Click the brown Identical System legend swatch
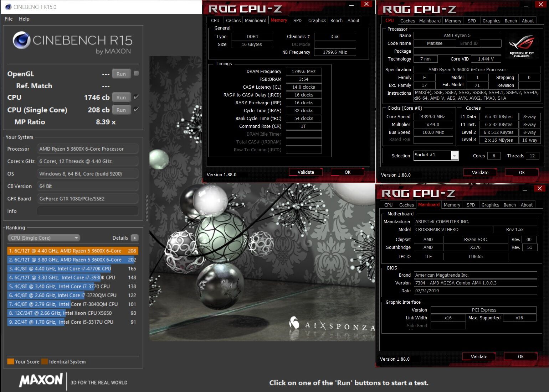This screenshot has width=549, height=392. 45,361
